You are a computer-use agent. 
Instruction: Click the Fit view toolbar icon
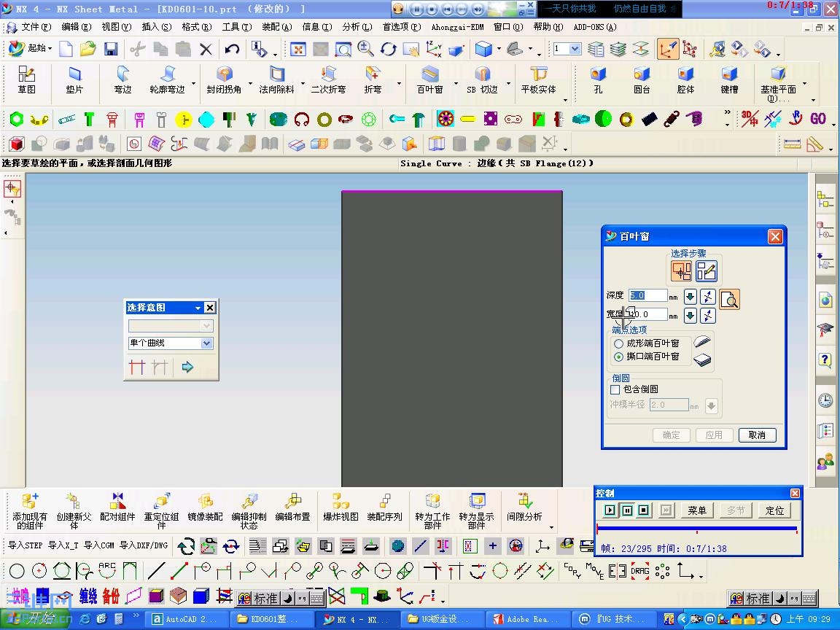tap(297, 50)
